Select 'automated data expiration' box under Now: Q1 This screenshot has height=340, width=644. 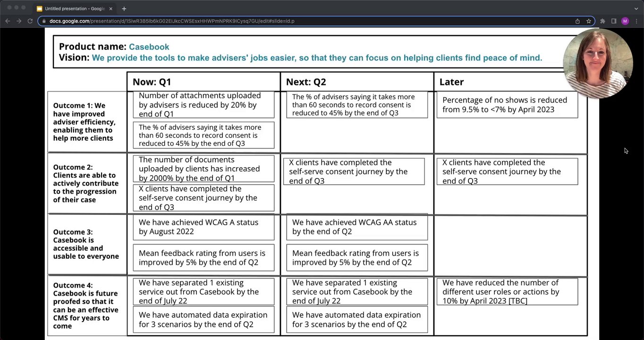[203, 320]
